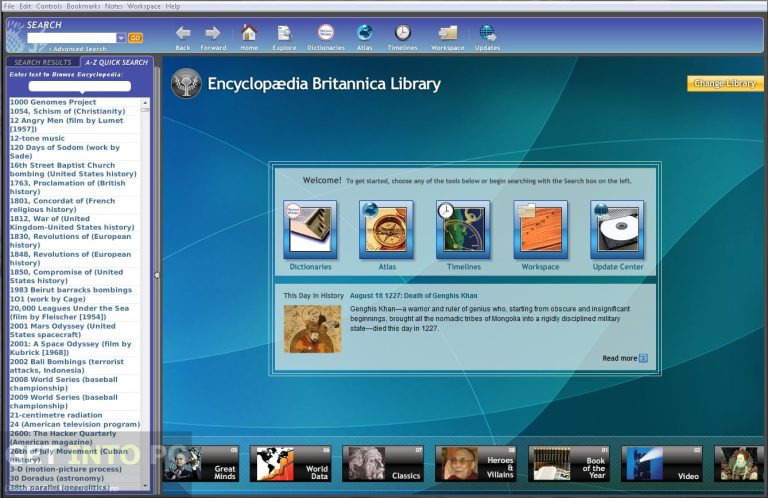Select '16th Street Baptist Church bombing' entry
This screenshot has height=498, width=768.
[x=74, y=169]
